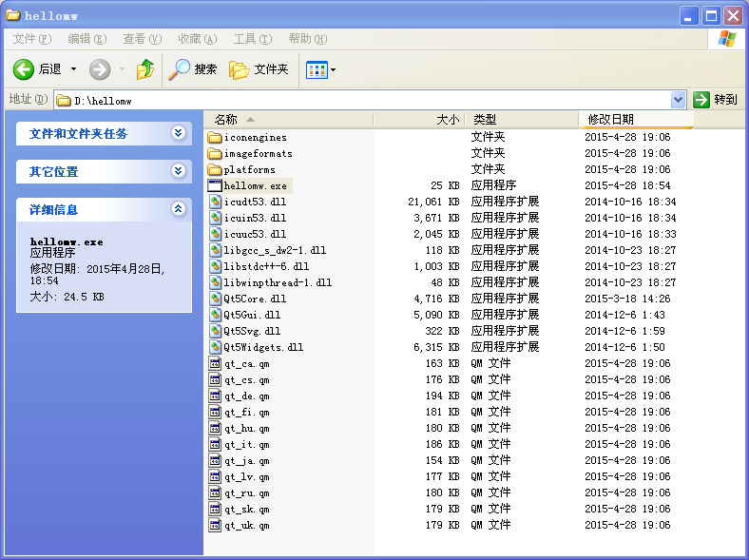Select the hellomw.exe application icon

click(215, 185)
